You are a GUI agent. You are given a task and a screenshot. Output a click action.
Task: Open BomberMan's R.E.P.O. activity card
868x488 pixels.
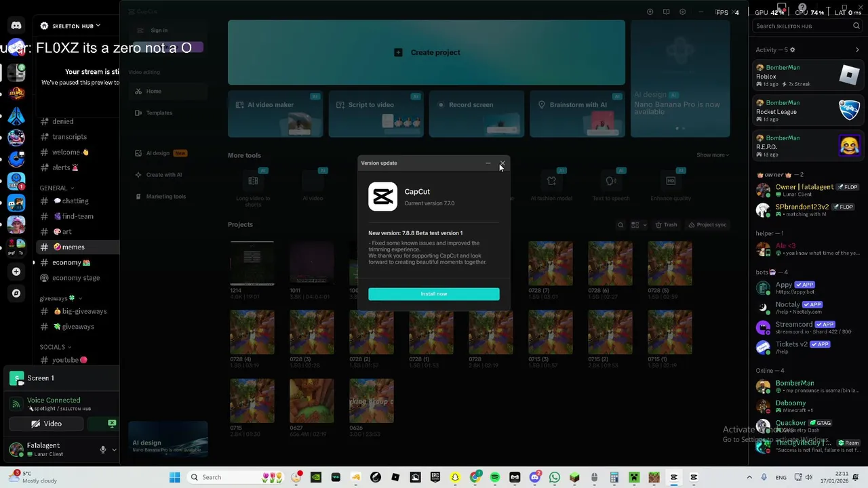click(808, 146)
